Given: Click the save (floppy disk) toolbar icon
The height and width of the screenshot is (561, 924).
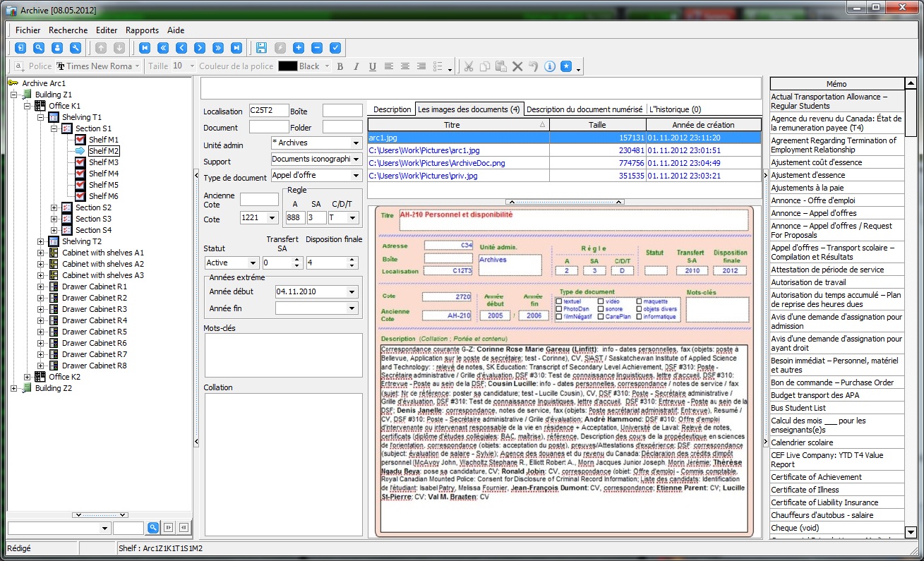Looking at the screenshot, I should pos(262,48).
